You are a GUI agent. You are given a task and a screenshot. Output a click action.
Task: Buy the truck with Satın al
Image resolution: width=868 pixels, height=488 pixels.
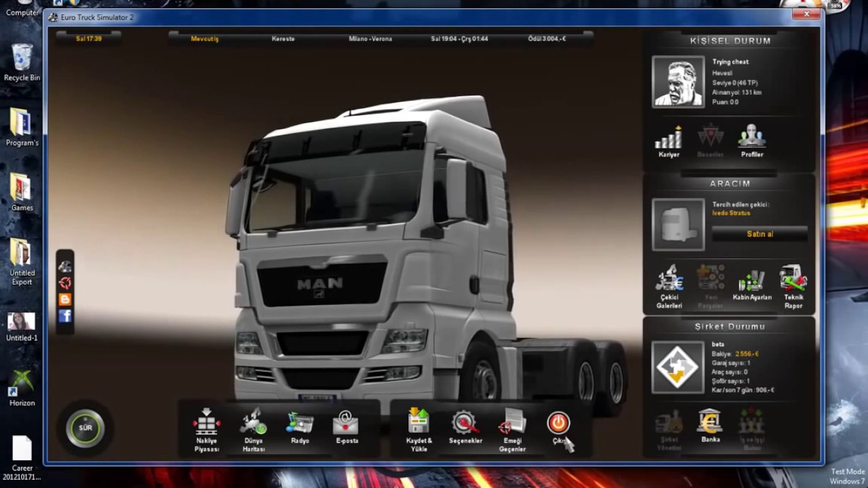[x=759, y=234]
